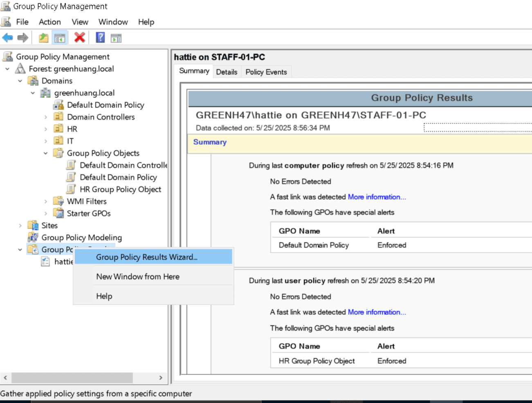Viewport: 532px width, 403px height.
Task: Open More information link under computer policy
Action: point(377,197)
